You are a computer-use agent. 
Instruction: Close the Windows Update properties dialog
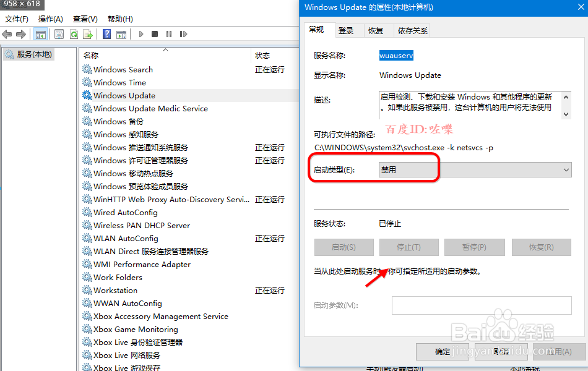[581, 7]
